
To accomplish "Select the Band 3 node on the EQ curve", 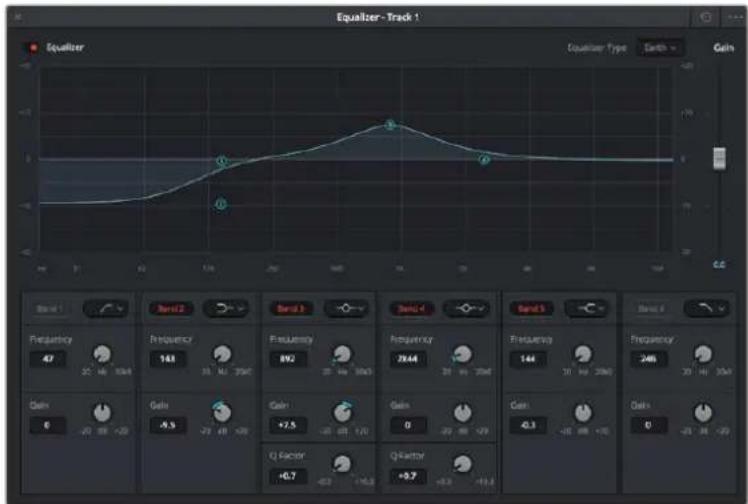I will tap(390, 125).
